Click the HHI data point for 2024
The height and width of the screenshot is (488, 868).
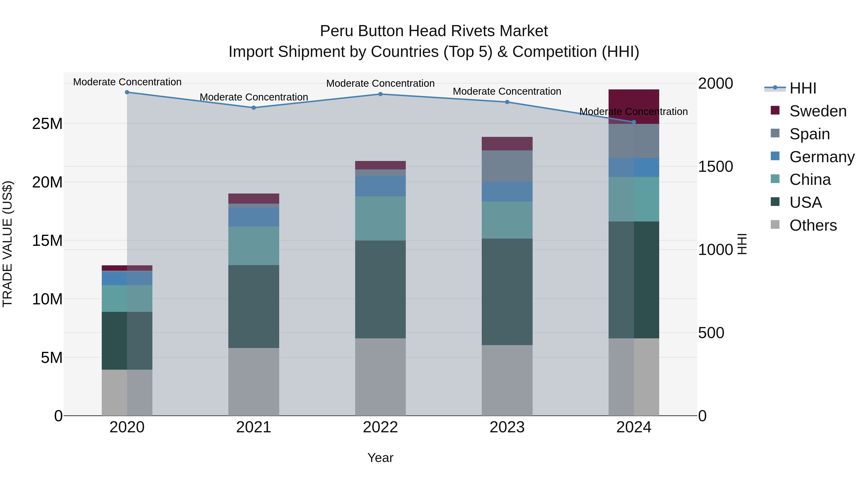click(634, 122)
